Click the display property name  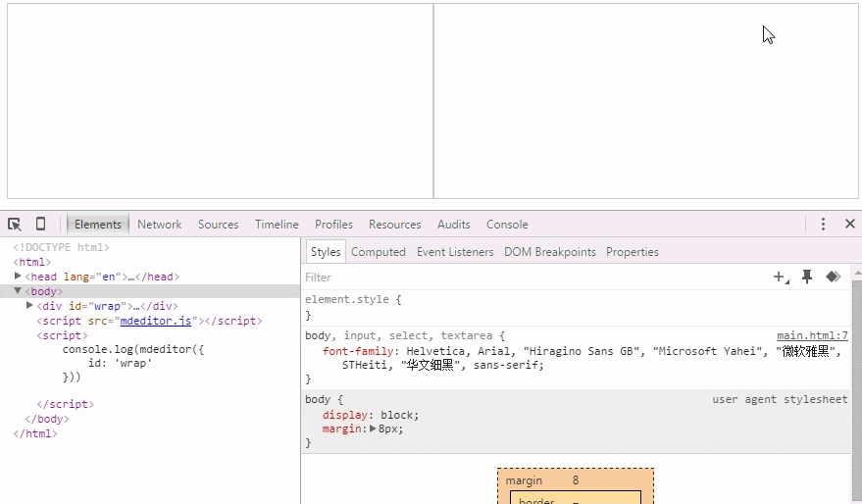tap(344, 415)
